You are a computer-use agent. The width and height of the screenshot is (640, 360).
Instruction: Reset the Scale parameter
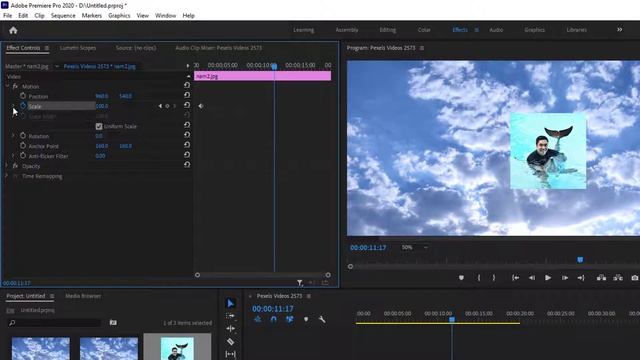click(x=187, y=105)
